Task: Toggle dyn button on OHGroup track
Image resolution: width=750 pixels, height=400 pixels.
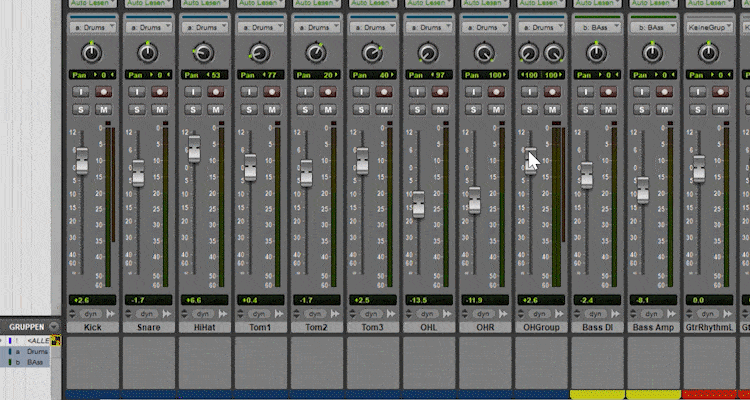Action: tap(540, 314)
